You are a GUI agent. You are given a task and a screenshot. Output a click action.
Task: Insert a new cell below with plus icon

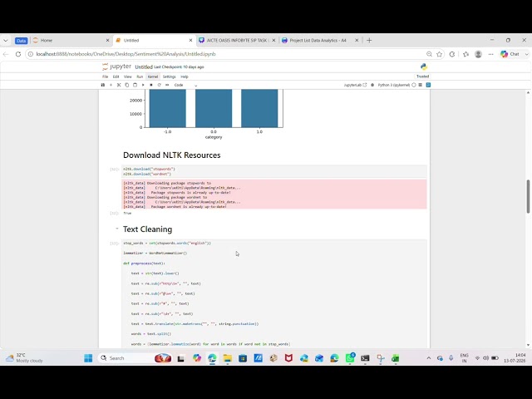[x=111, y=85]
